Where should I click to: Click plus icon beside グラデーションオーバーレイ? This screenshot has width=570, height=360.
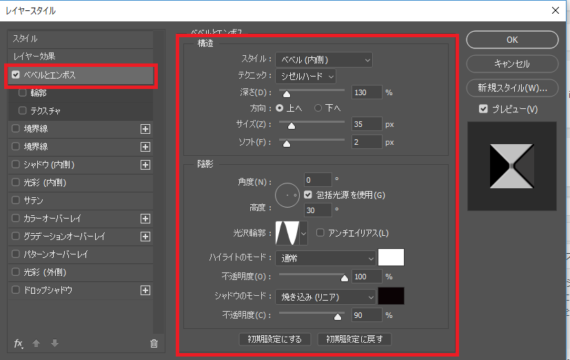tap(145, 237)
